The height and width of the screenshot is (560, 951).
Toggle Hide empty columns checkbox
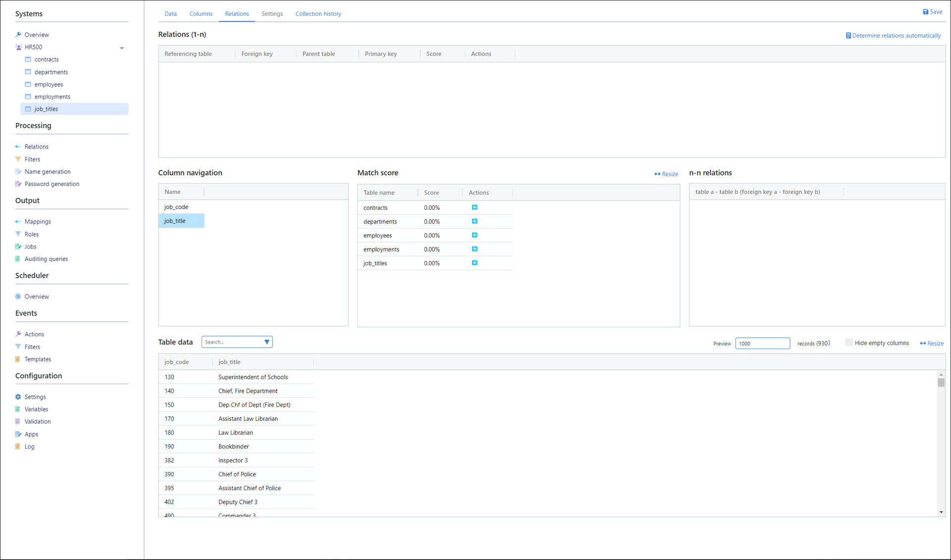click(848, 343)
